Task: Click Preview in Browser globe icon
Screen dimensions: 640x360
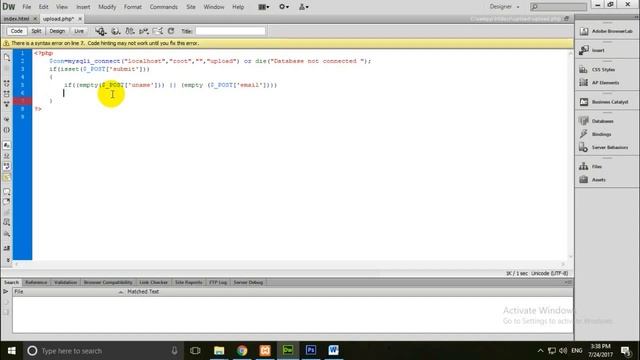Action: click(x=116, y=31)
